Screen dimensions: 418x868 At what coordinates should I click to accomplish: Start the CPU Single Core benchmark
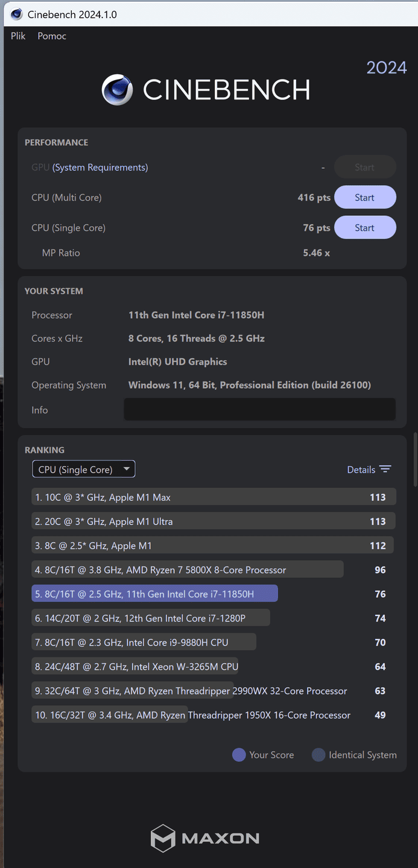[365, 228]
